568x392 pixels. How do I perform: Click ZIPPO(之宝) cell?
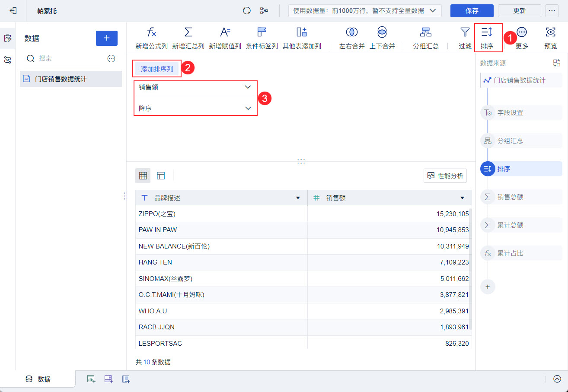point(221,214)
